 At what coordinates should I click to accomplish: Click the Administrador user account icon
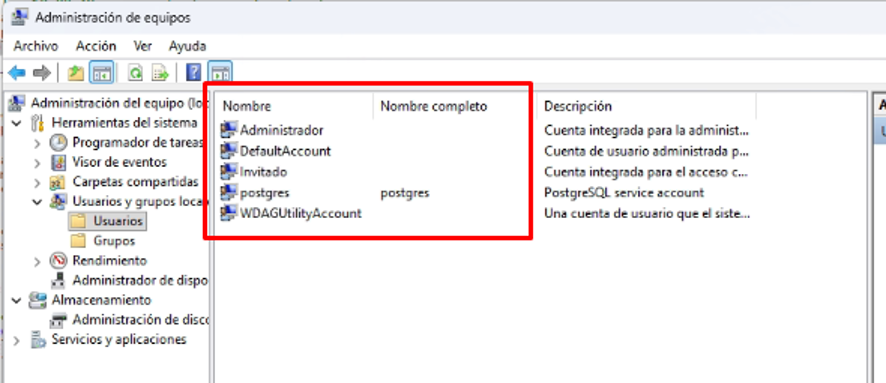[x=229, y=130]
